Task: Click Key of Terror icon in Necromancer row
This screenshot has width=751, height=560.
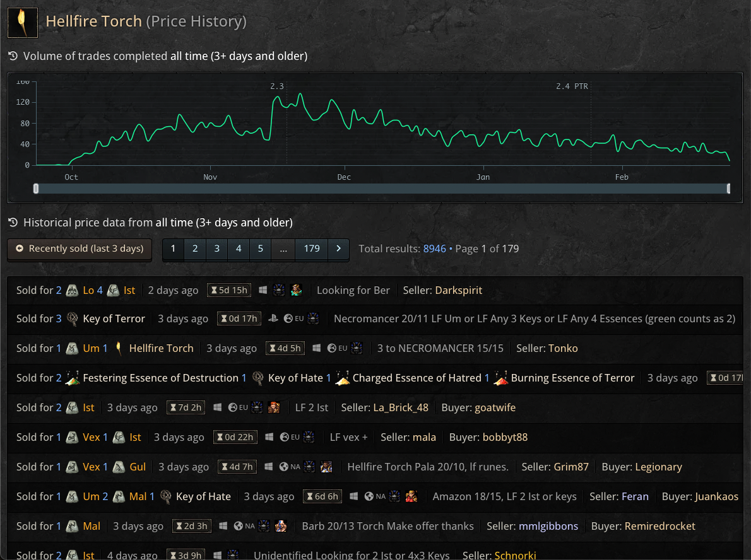Action: 73,318
